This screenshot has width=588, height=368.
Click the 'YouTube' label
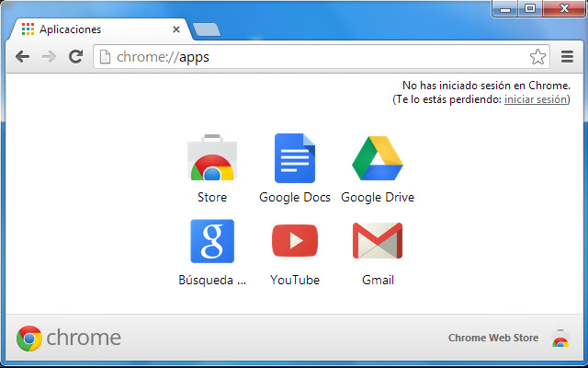pos(295,280)
